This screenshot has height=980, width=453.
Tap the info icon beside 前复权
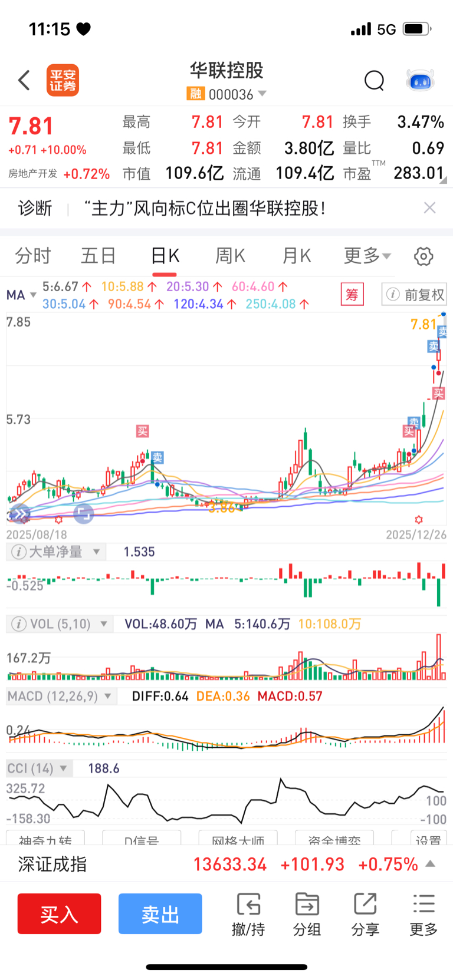pos(393,294)
